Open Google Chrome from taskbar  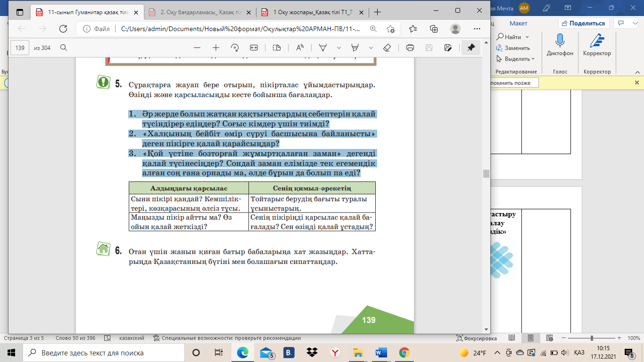click(404, 353)
